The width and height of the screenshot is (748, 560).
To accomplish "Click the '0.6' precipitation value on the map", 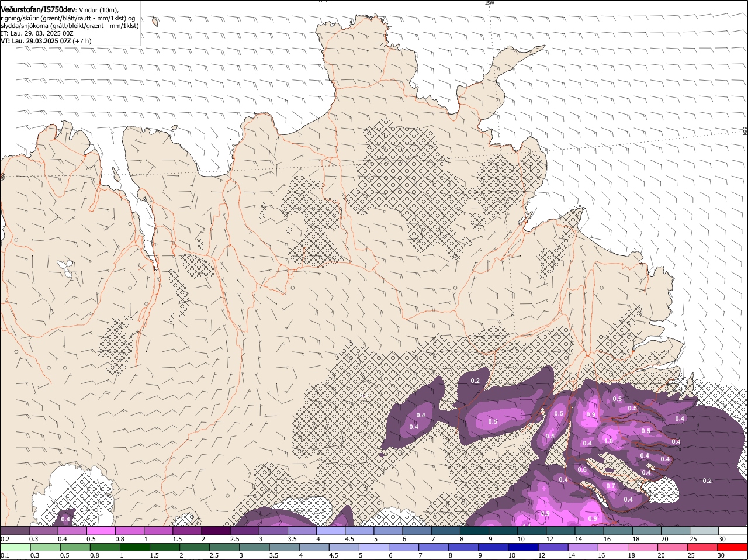I will click(x=582, y=469).
